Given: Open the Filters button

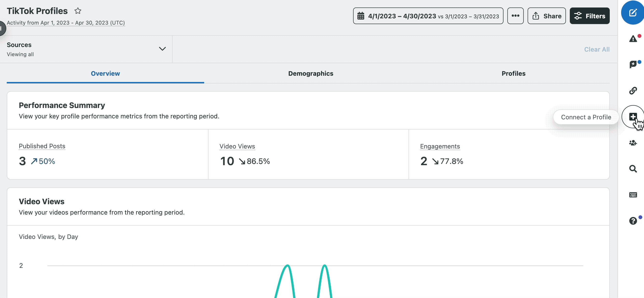Looking at the screenshot, I should click(x=590, y=16).
